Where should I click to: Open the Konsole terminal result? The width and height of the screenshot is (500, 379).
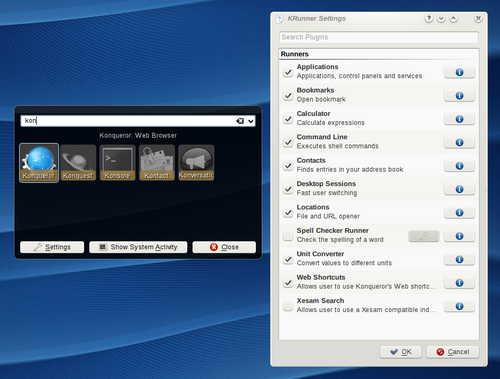pyautogui.click(x=117, y=163)
